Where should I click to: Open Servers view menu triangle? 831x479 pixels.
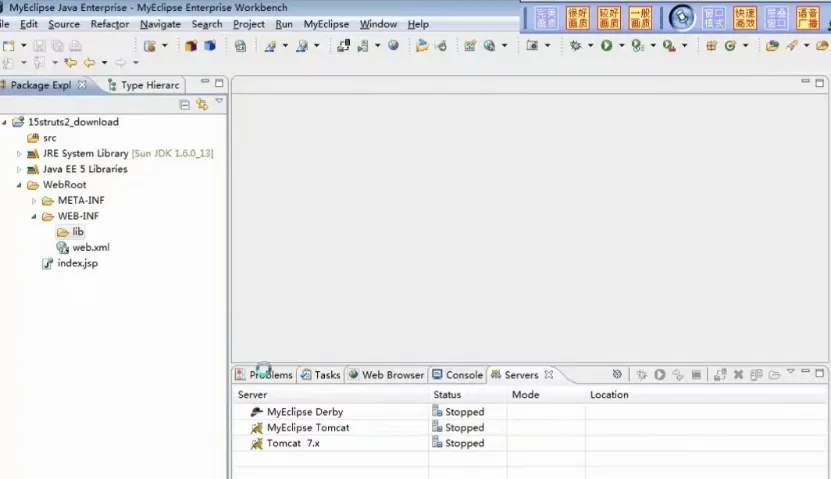point(791,371)
